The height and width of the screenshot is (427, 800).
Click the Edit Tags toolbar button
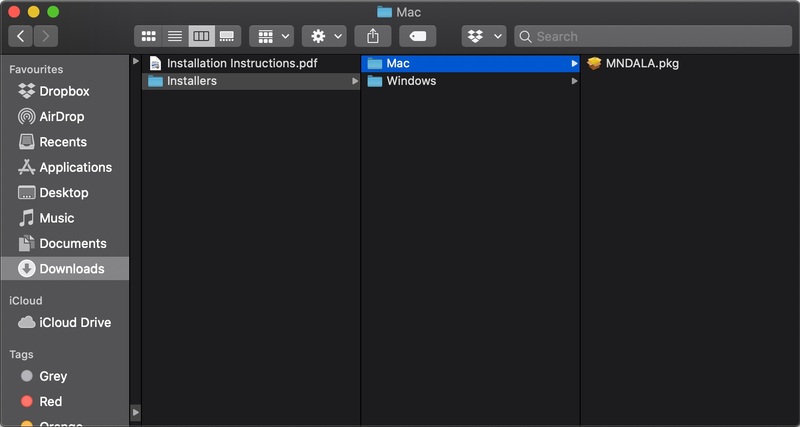tap(418, 36)
